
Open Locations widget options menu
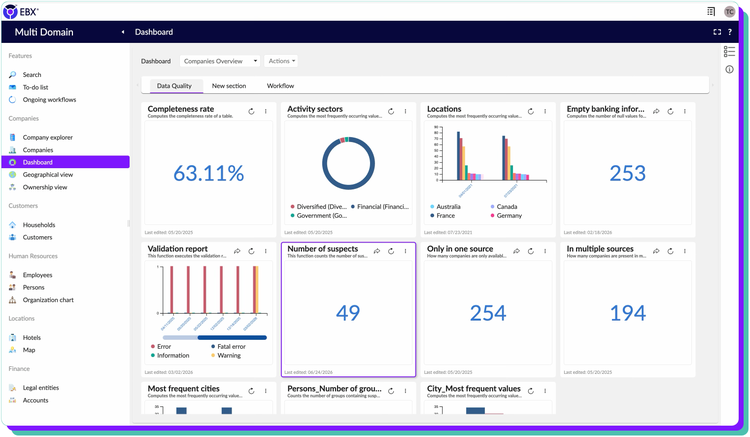(x=545, y=111)
